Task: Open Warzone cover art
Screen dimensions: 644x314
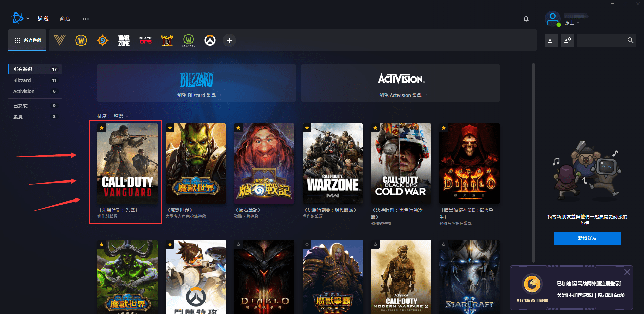Action: point(333,164)
